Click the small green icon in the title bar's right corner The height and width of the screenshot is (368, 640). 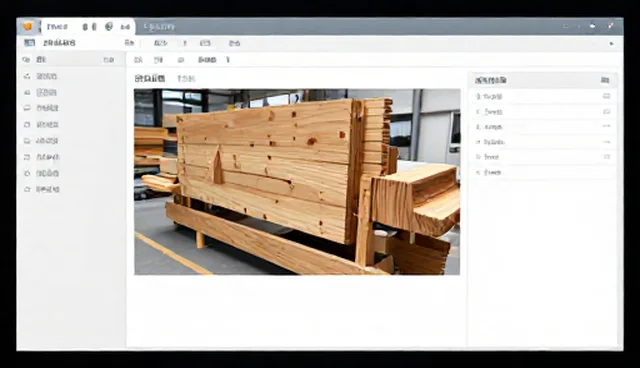click(x=565, y=26)
